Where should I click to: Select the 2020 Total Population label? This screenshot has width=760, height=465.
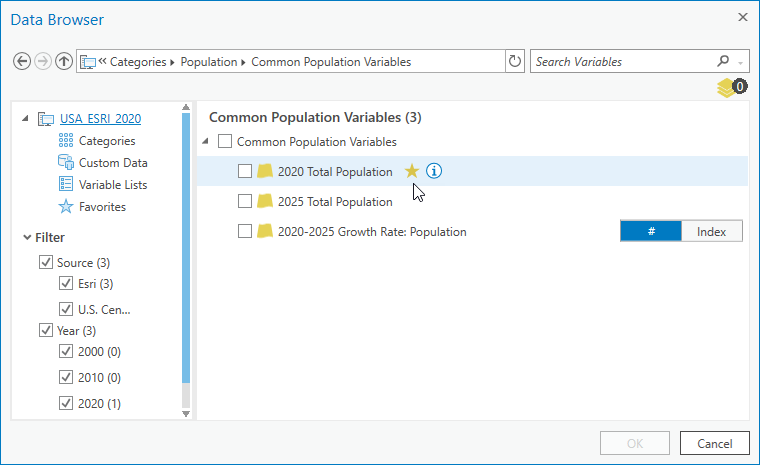tap(335, 172)
